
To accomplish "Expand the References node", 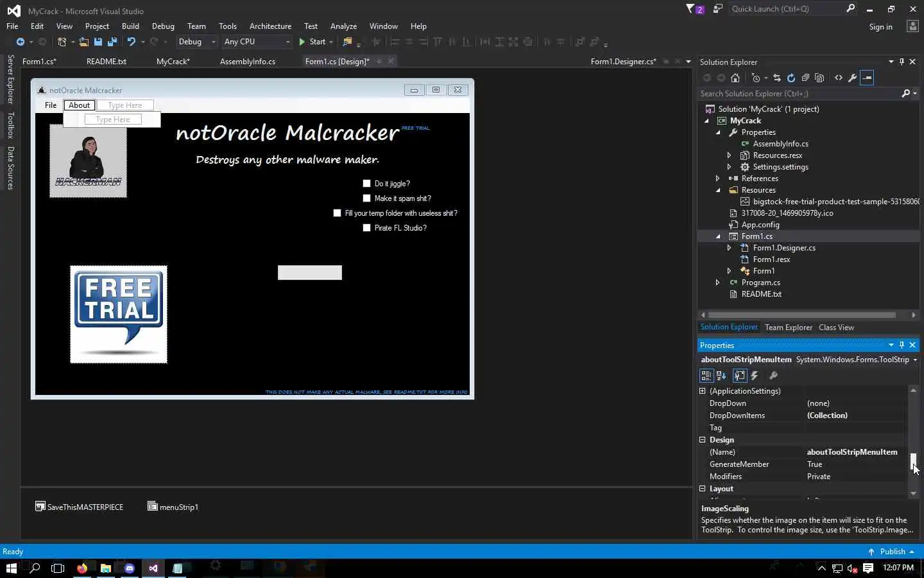I will 718,179.
